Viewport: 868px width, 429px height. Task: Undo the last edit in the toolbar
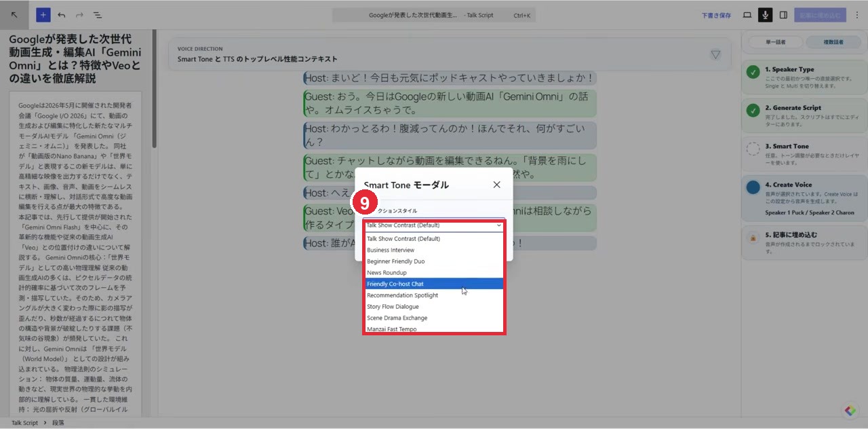click(x=62, y=15)
